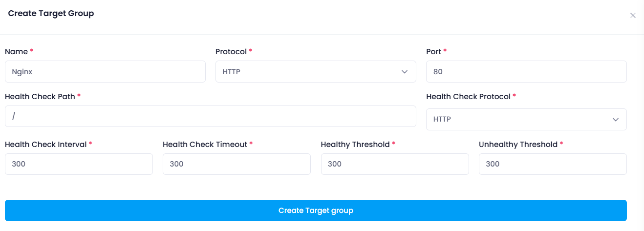Click into the Health Check Path field
The height and width of the screenshot is (231, 644).
210,116
